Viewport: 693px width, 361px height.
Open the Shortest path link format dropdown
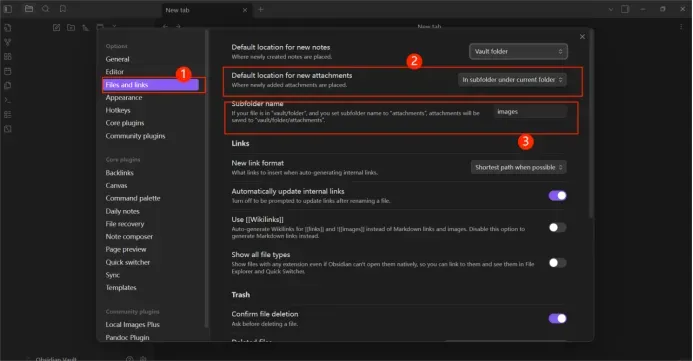(x=518, y=167)
